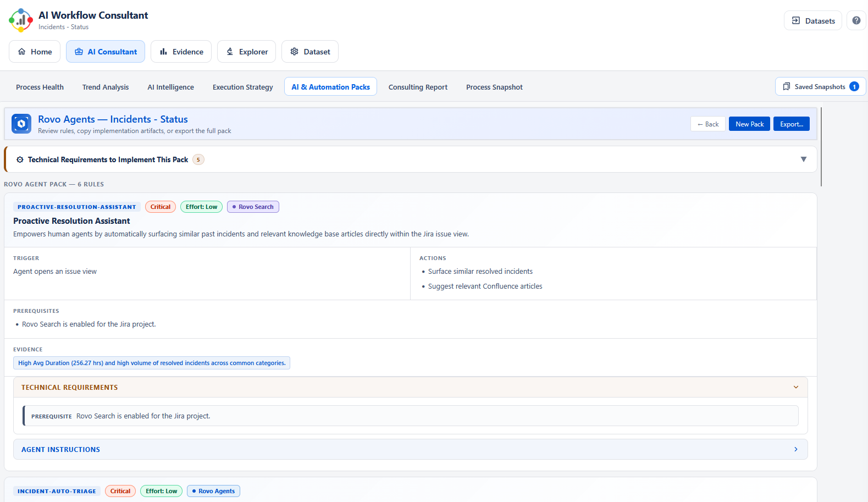Go to the Home page
The image size is (868, 502).
pyautogui.click(x=35, y=52)
